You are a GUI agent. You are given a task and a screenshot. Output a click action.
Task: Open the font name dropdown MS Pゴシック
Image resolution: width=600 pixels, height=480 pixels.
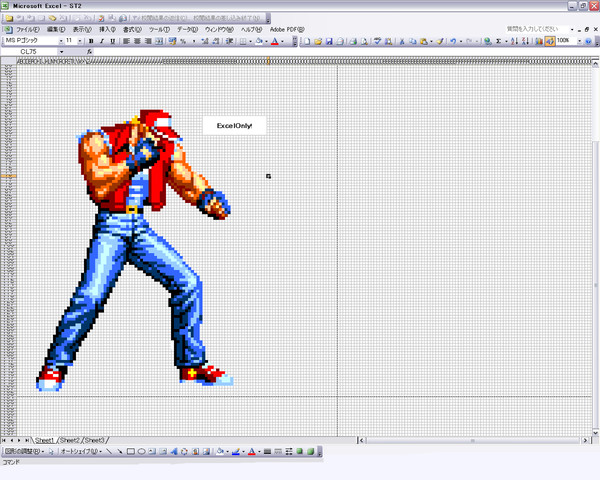[x=61, y=41]
